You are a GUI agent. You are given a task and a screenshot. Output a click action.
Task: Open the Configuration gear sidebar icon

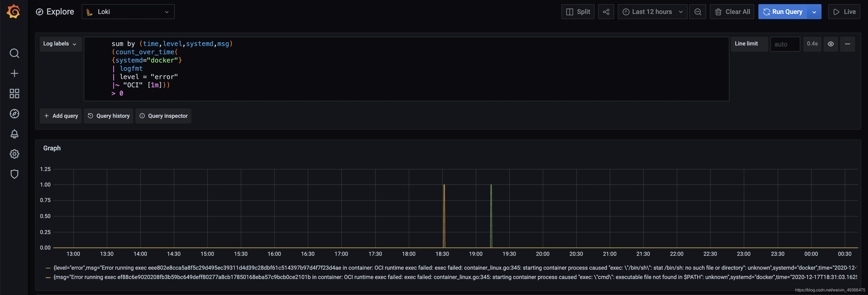[14, 154]
